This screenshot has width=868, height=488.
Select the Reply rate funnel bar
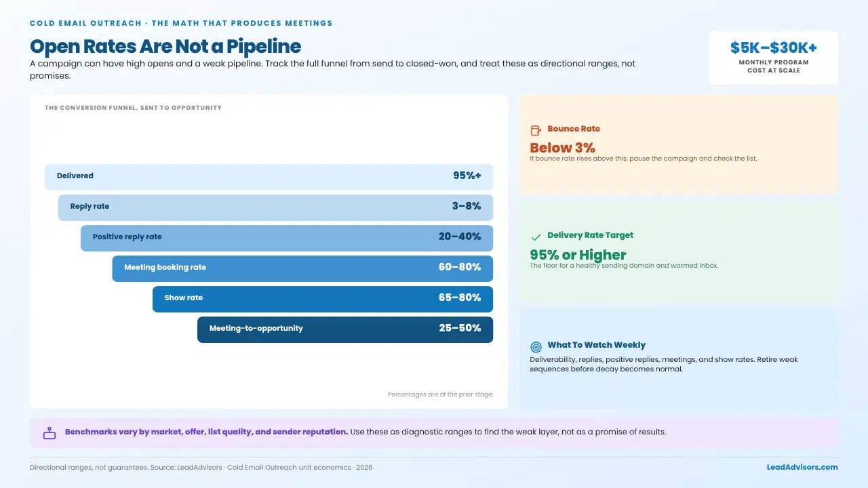pos(275,207)
